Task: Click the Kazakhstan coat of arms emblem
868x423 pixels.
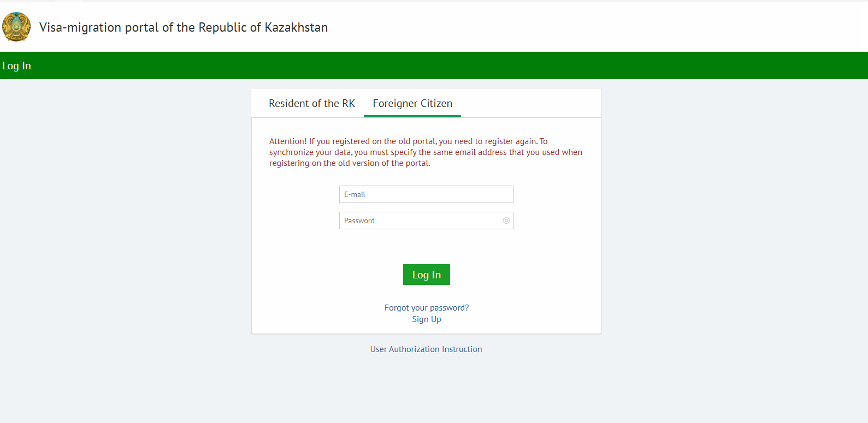Action: (x=16, y=27)
